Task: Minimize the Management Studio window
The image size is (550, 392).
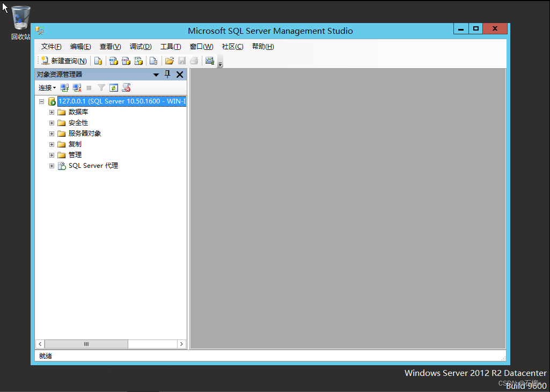Action: [461, 29]
